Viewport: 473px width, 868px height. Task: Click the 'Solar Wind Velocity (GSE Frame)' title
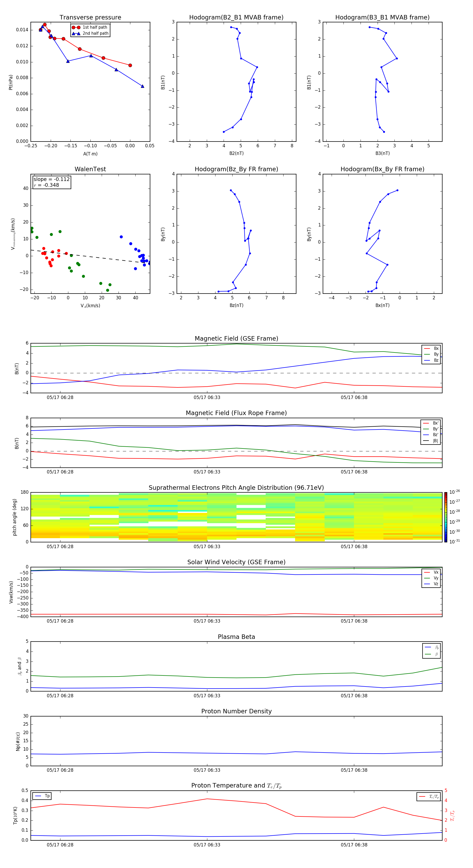tap(236, 562)
